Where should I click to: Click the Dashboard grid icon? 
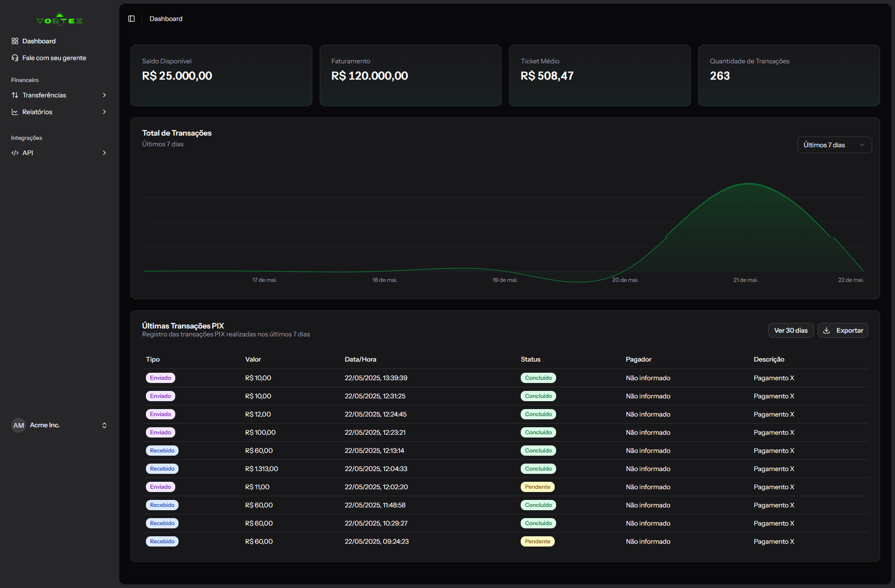tap(15, 41)
